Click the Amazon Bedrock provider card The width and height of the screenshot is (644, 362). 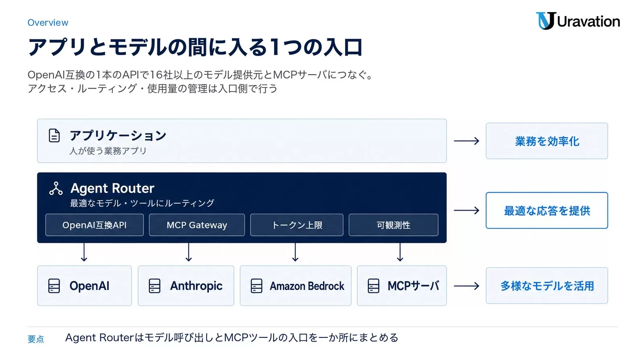(x=295, y=286)
